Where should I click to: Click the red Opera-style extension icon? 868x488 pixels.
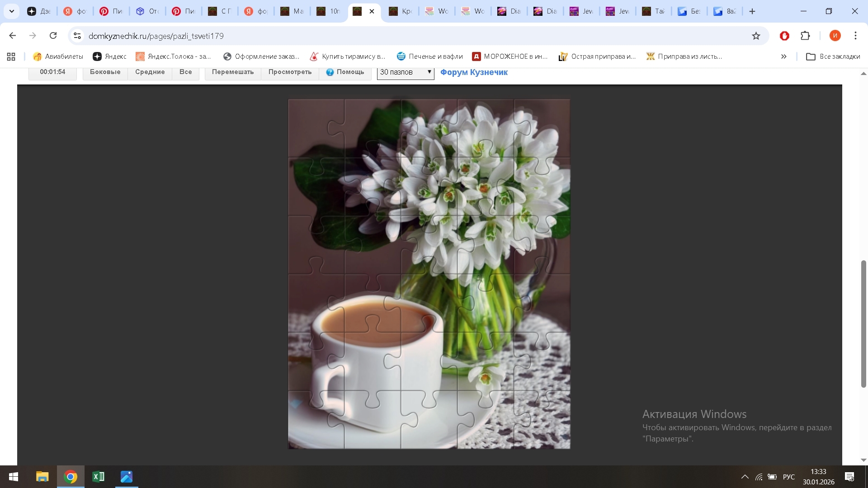pyautogui.click(x=784, y=36)
